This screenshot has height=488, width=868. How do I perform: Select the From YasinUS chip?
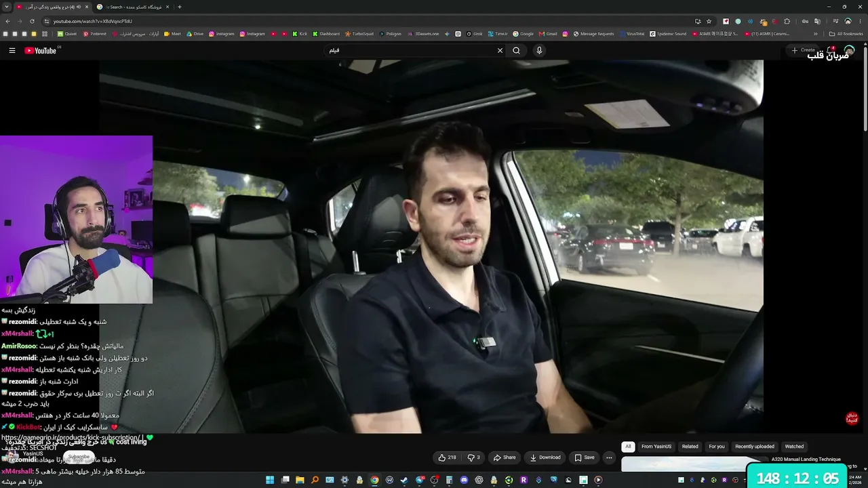click(656, 447)
